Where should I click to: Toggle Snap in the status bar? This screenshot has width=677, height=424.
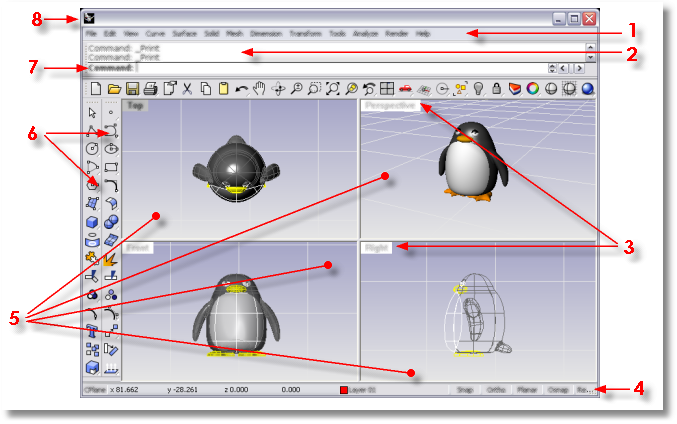(x=465, y=390)
